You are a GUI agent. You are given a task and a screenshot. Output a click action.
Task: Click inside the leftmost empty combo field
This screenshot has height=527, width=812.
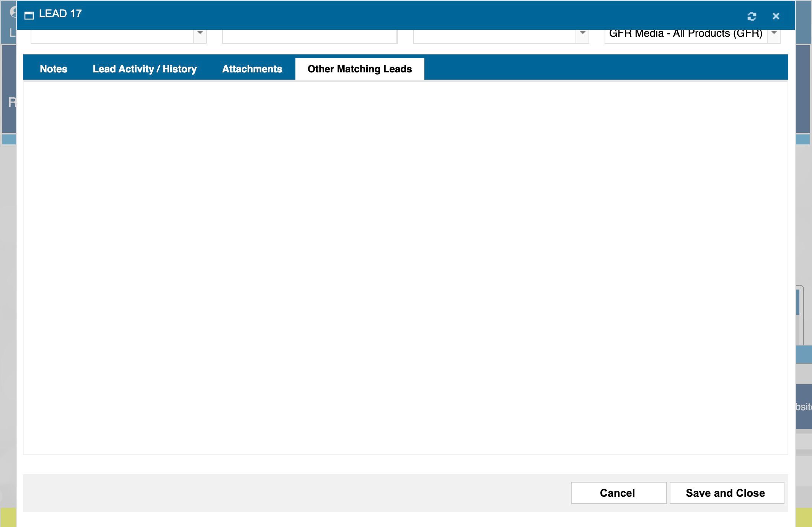(x=112, y=36)
